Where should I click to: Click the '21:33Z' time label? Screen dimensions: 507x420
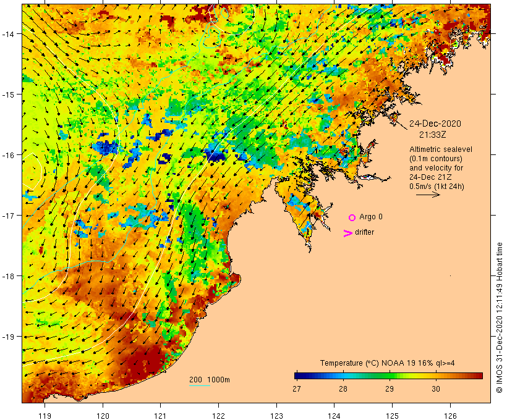coord(433,135)
